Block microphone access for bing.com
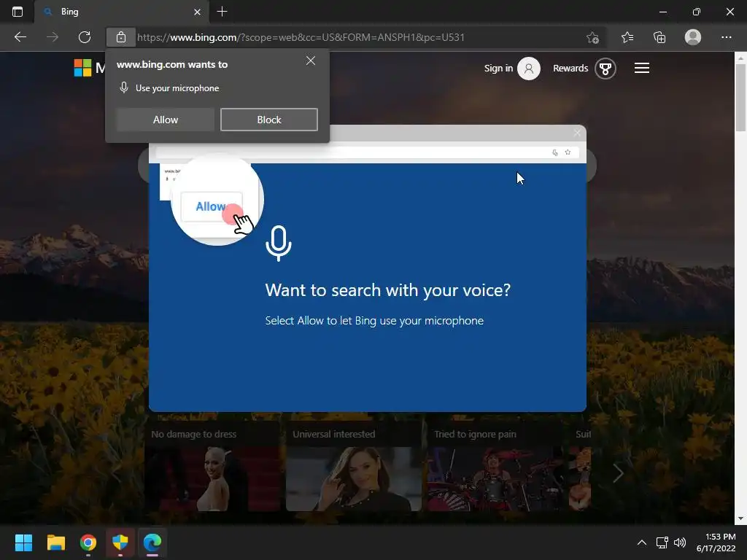The image size is (747, 560). point(269,120)
